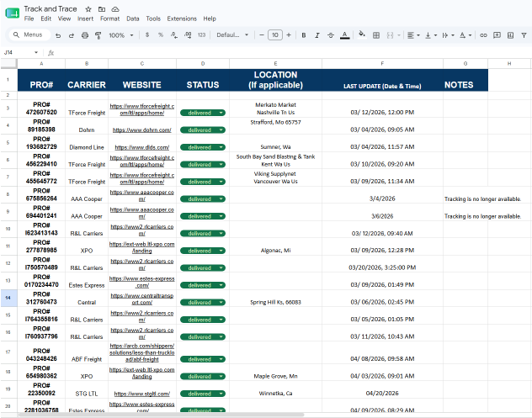The image size is (532, 418).
Task: Open the text color picker
Action: click(x=345, y=35)
